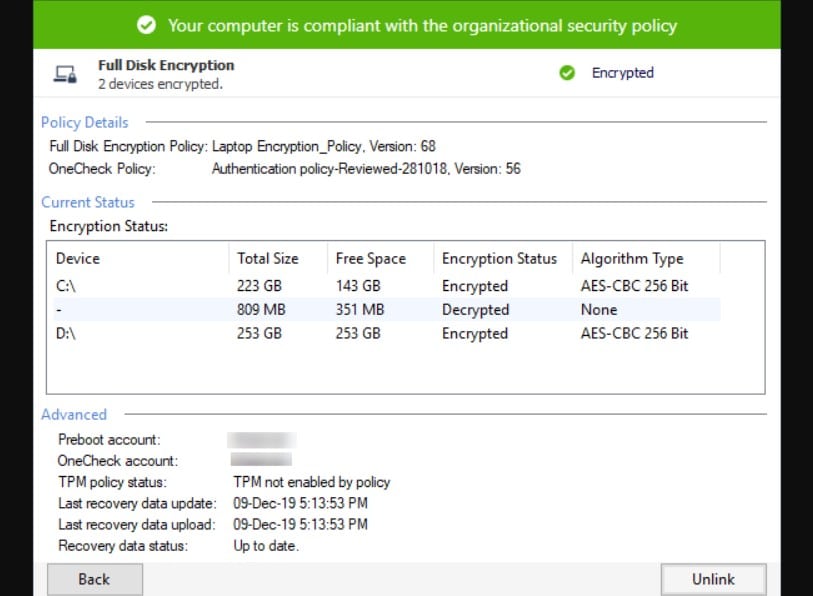Screen dimensions: 813x596
Task: Click the 'OneCheck account:' label
Action: click(x=118, y=461)
